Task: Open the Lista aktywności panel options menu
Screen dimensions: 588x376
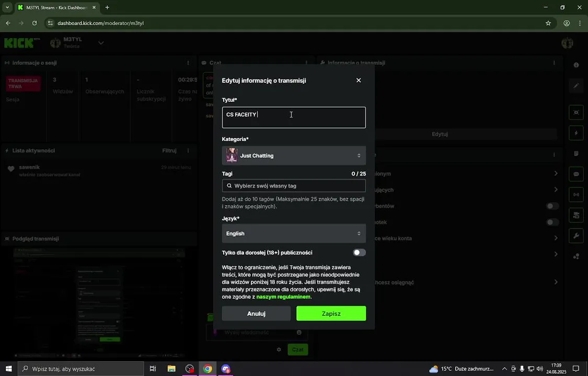Action: (188, 150)
